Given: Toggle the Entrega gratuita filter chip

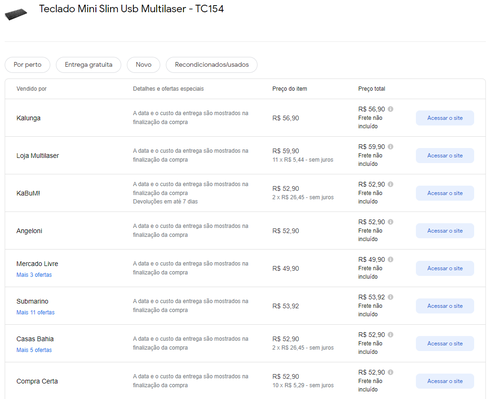Looking at the screenshot, I should pos(88,65).
